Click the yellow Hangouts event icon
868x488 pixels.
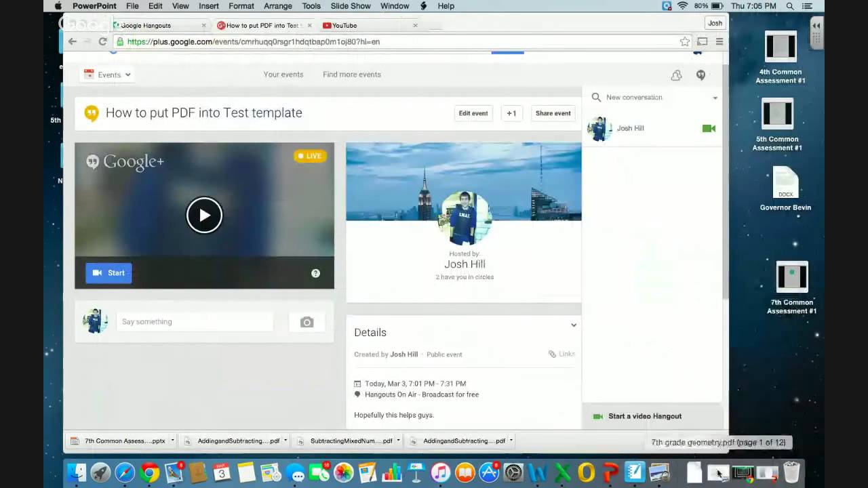coord(92,113)
